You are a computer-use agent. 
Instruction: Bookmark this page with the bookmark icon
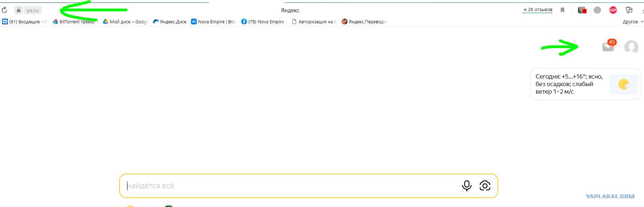point(563,10)
